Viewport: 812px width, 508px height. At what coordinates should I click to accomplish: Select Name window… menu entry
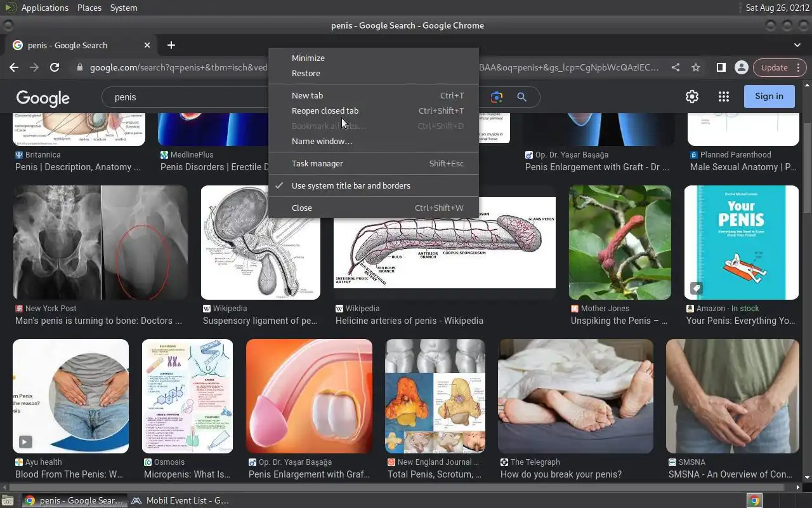(374, 141)
